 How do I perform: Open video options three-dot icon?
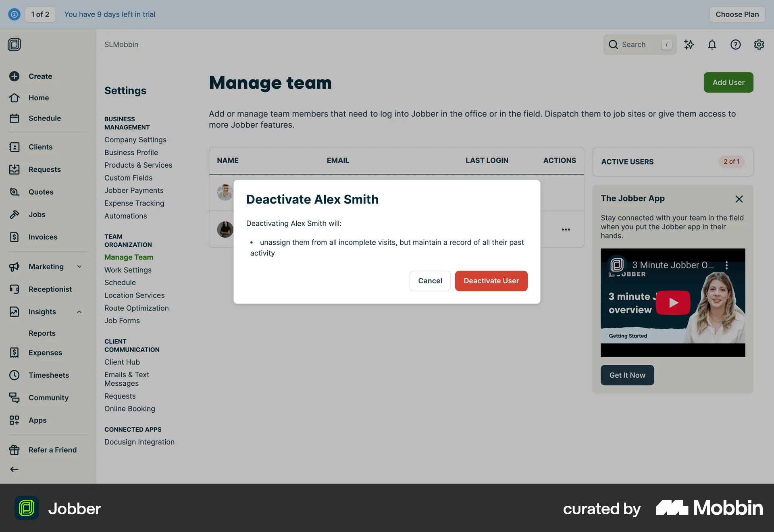point(726,265)
